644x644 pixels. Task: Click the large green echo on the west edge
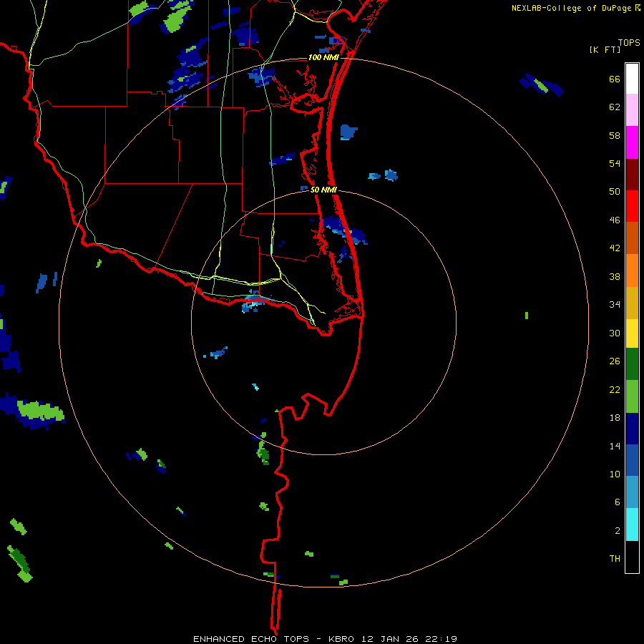coord(40,412)
